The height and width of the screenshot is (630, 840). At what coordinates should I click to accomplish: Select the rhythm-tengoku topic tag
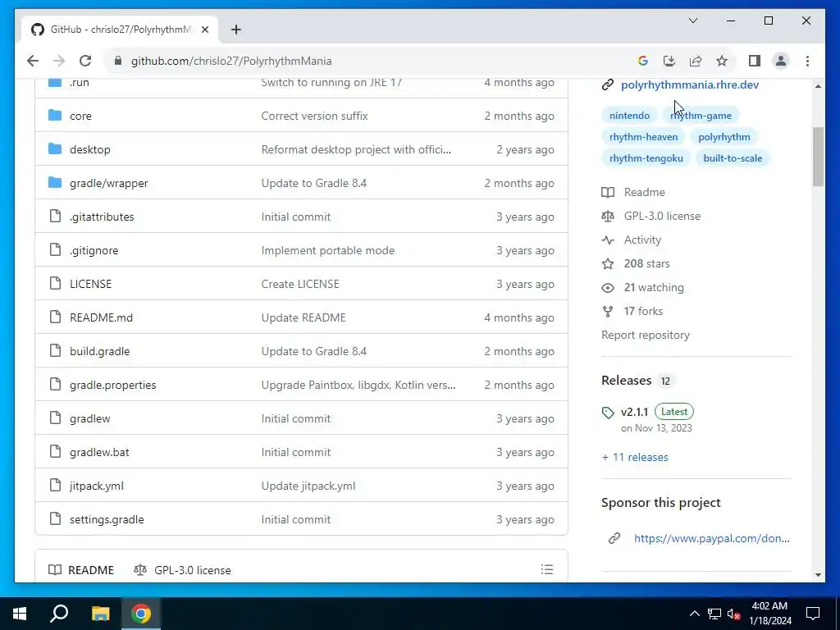tap(646, 158)
